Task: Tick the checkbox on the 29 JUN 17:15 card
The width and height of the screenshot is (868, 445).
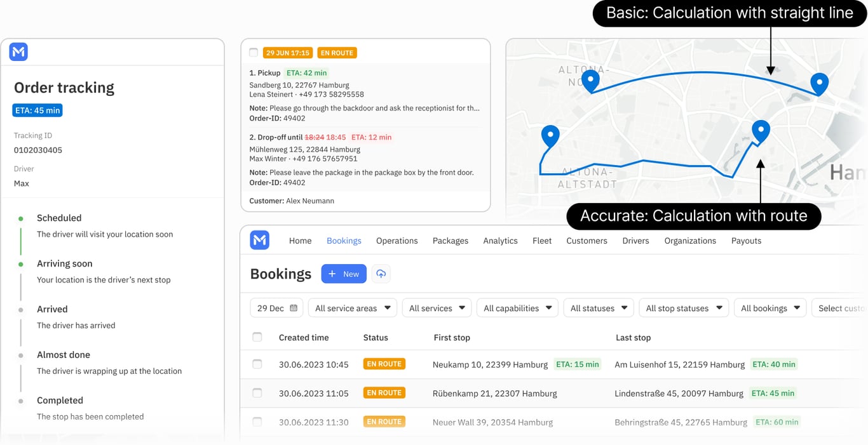Action: tap(254, 53)
